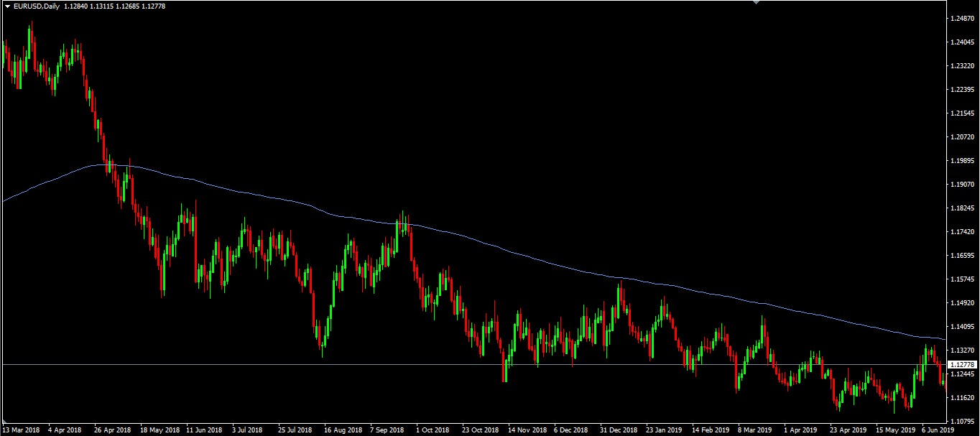Image resolution: width=980 pixels, height=436 pixels.
Task: Click the chart shift marker triangle at top
Action: pos(755,3)
